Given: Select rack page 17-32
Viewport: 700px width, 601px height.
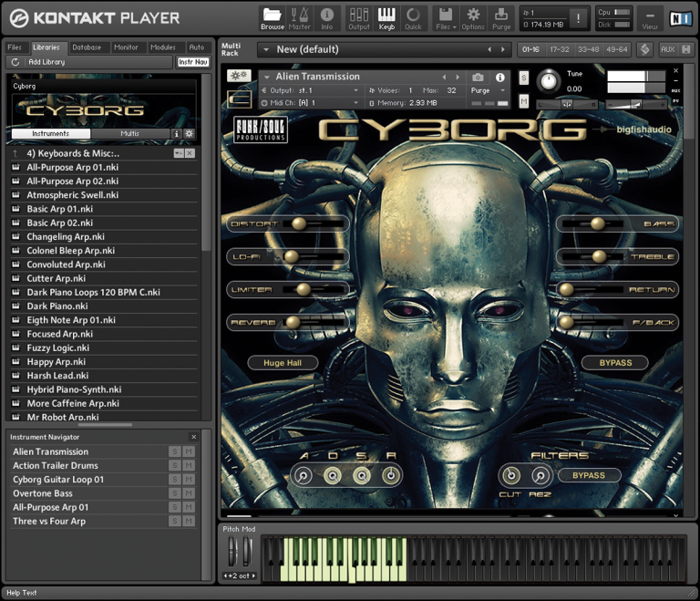Looking at the screenshot, I should coord(560,49).
